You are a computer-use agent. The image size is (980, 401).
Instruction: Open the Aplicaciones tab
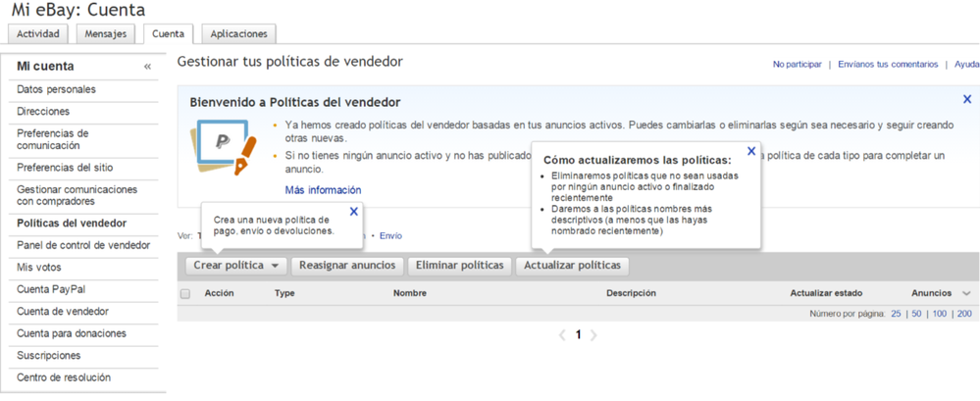[x=239, y=33]
